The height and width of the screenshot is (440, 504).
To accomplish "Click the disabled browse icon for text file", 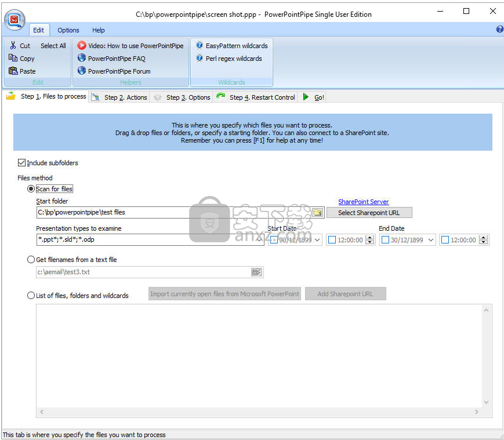I will tap(256, 272).
